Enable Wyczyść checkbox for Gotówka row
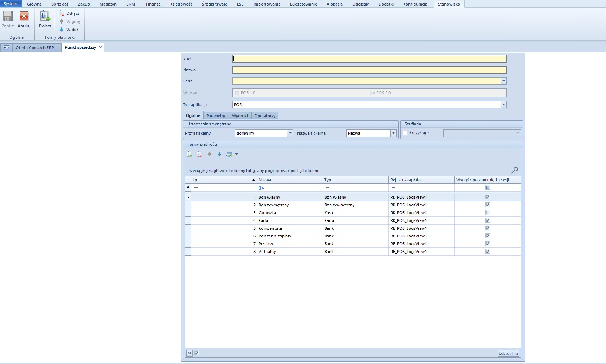The width and height of the screenshot is (606, 364). (488, 213)
